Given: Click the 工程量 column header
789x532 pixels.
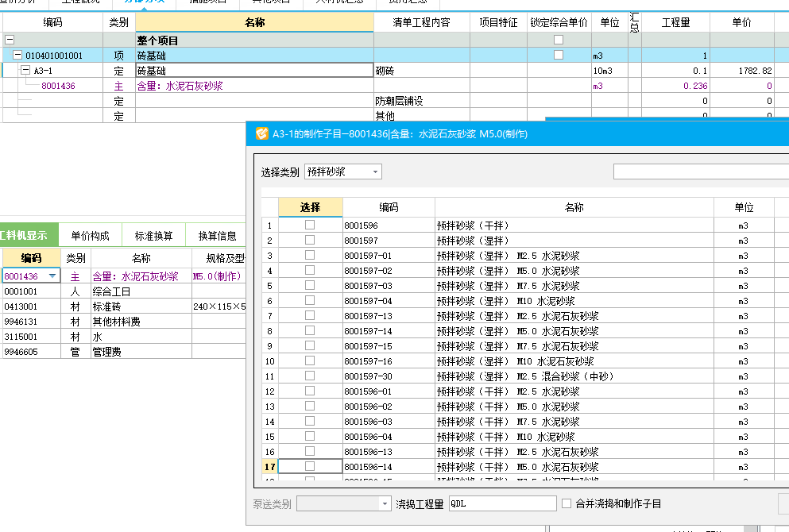Looking at the screenshot, I should click(x=675, y=22).
